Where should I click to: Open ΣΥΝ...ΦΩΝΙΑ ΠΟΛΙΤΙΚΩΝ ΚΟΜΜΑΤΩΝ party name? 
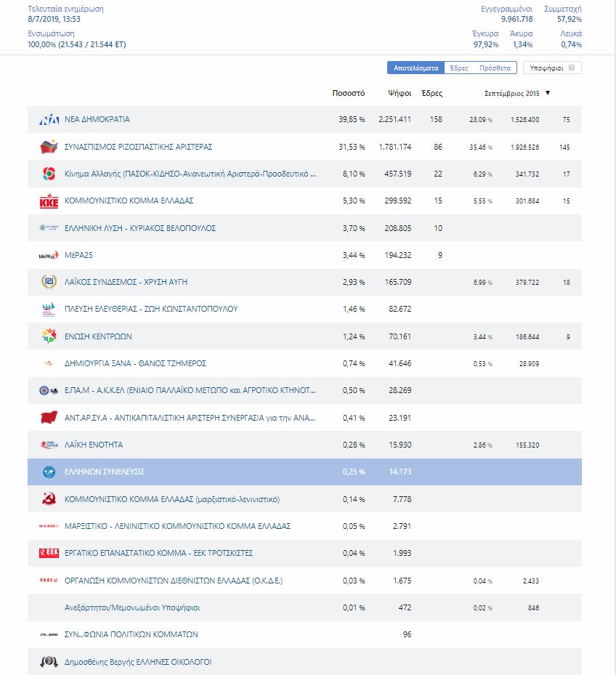[131, 634]
